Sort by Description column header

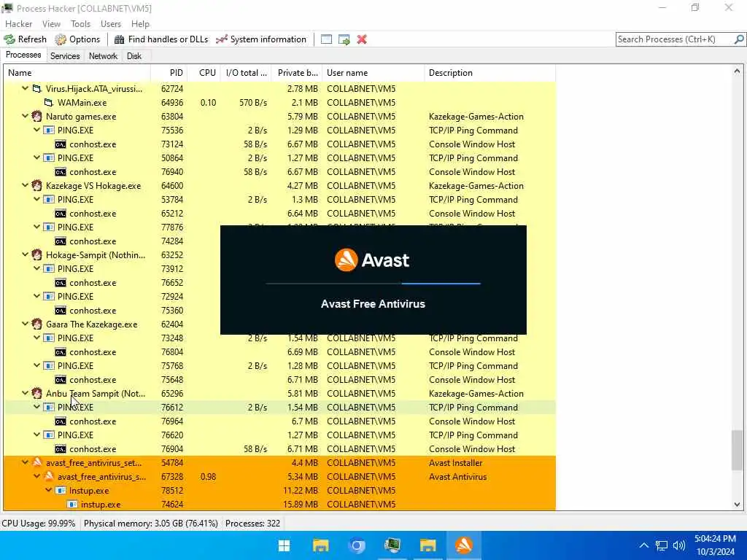tap(489, 73)
